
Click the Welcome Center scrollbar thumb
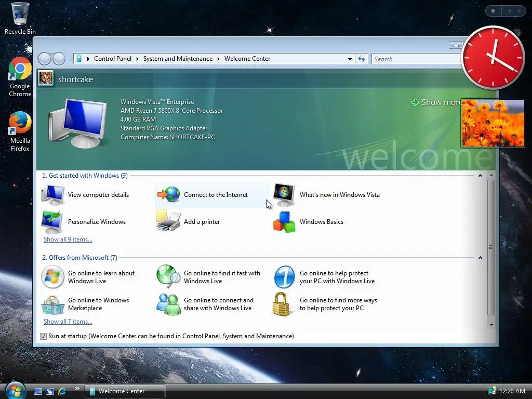[x=491, y=247]
